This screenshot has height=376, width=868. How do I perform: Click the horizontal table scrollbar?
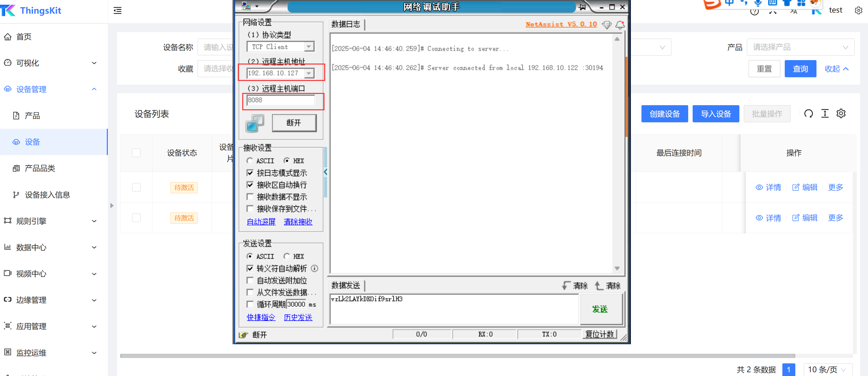tap(457, 356)
